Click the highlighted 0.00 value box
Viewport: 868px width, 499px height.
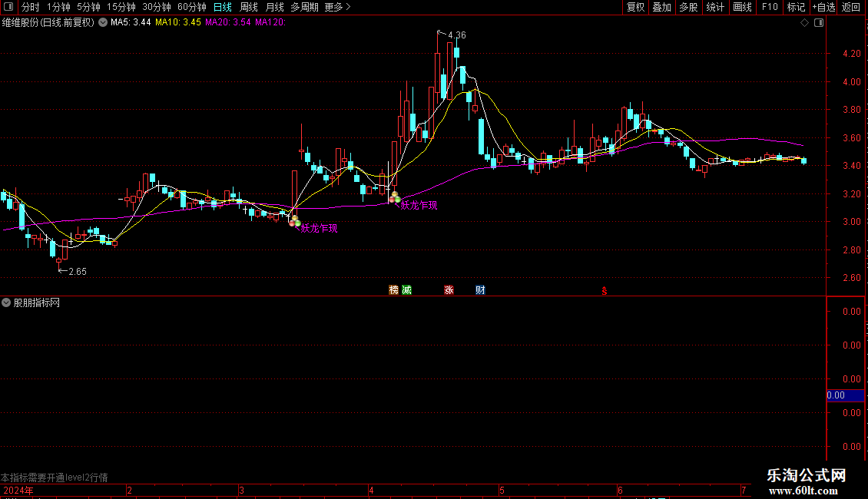(x=845, y=395)
